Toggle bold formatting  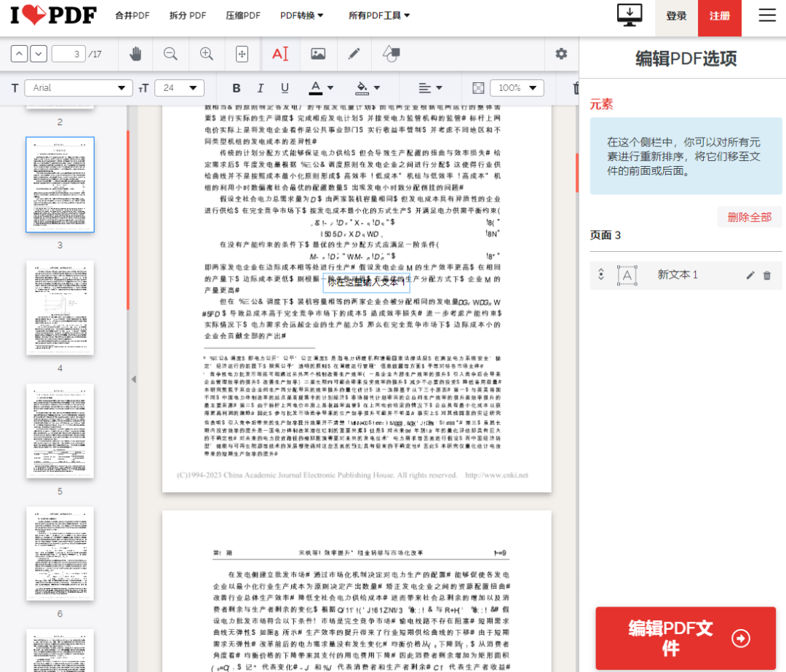coord(236,87)
